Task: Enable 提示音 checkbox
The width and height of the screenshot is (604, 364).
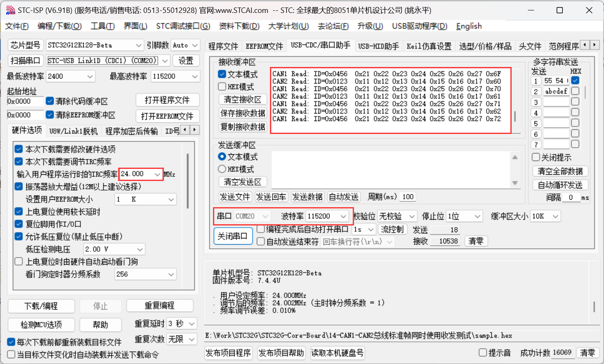Action: [483, 353]
